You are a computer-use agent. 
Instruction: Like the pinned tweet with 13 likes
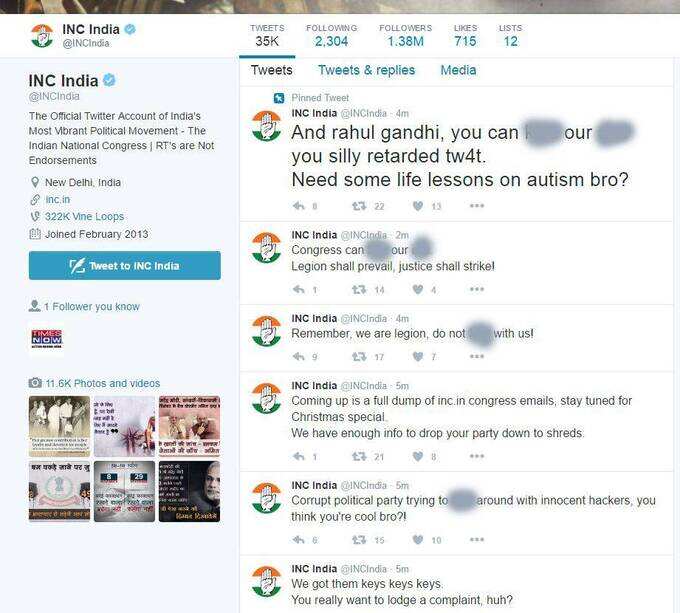[x=418, y=206]
